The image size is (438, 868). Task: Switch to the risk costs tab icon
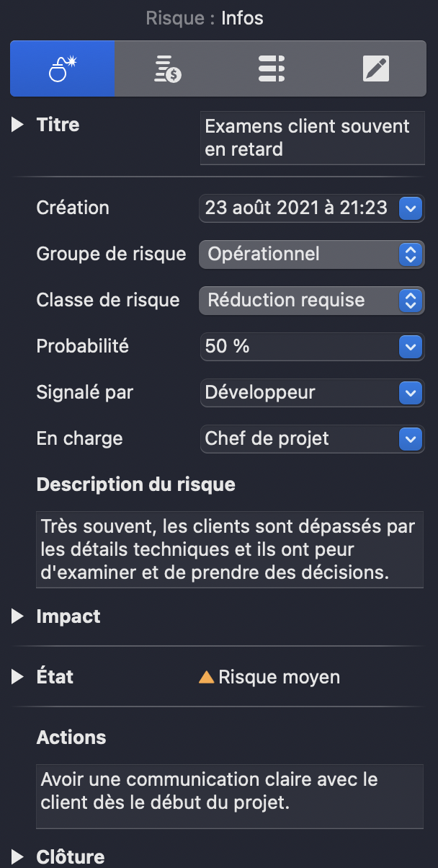tap(166, 68)
